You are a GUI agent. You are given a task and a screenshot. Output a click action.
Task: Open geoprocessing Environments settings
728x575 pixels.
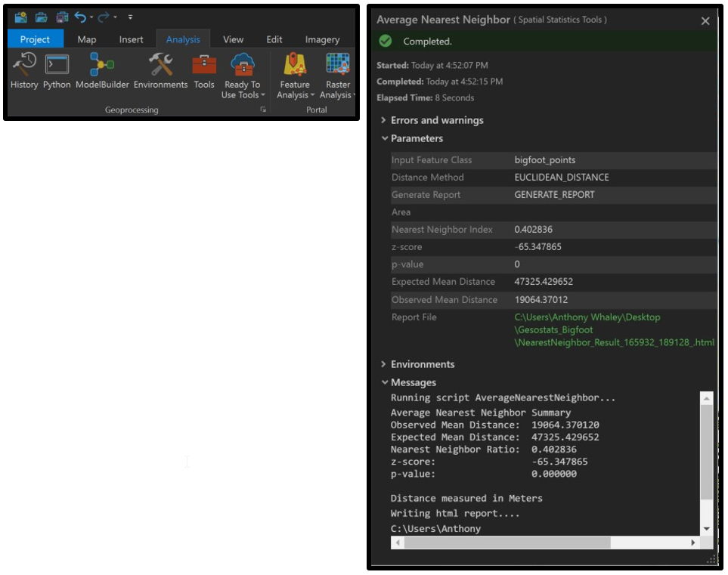click(x=160, y=71)
